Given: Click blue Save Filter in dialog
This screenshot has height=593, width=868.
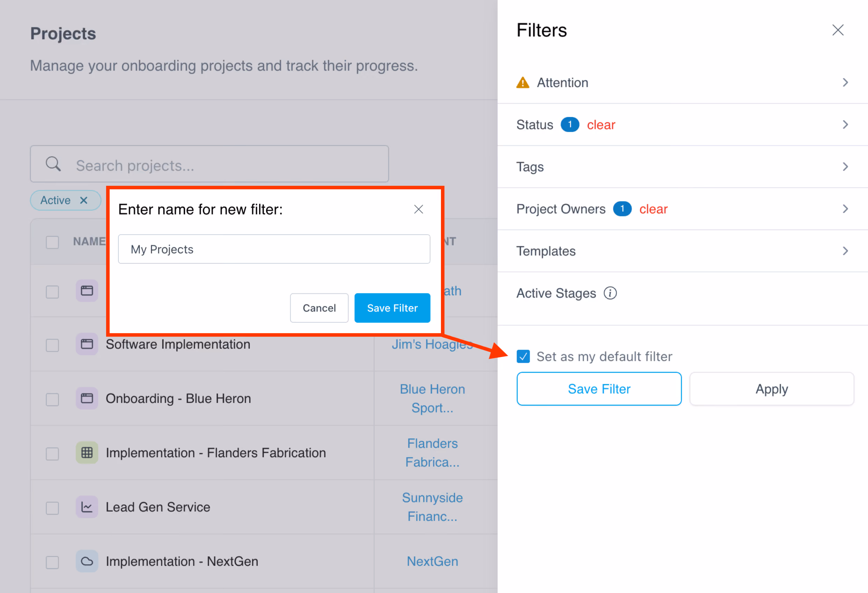Looking at the screenshot, I should click(392, 308).
